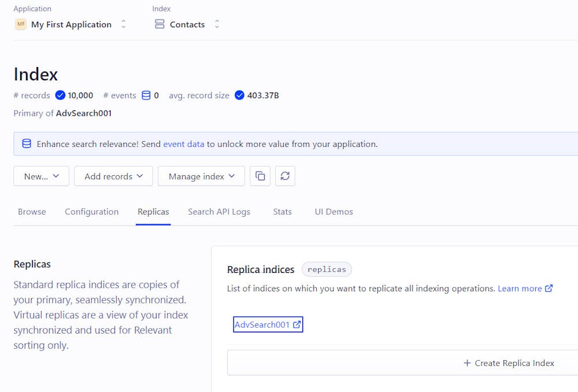Image resolution: width=578 pixels, height=392 pixels.
Task: Switch to the Configuration tab
Action: click(x=91, y=212)
